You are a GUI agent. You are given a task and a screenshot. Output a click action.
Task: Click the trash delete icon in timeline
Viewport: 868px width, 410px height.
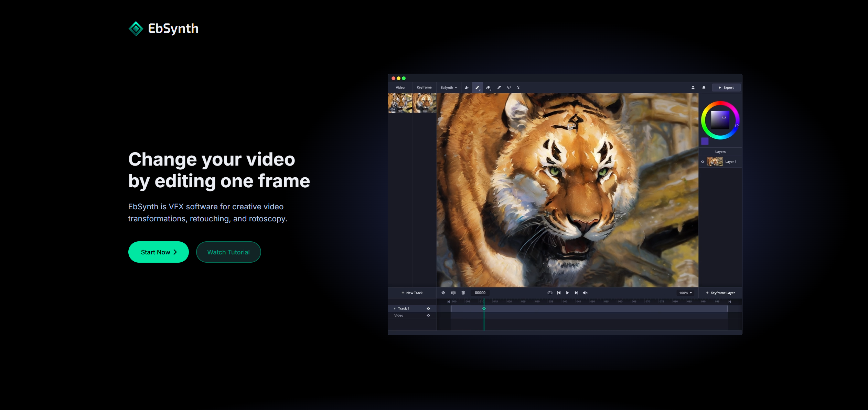463,293
